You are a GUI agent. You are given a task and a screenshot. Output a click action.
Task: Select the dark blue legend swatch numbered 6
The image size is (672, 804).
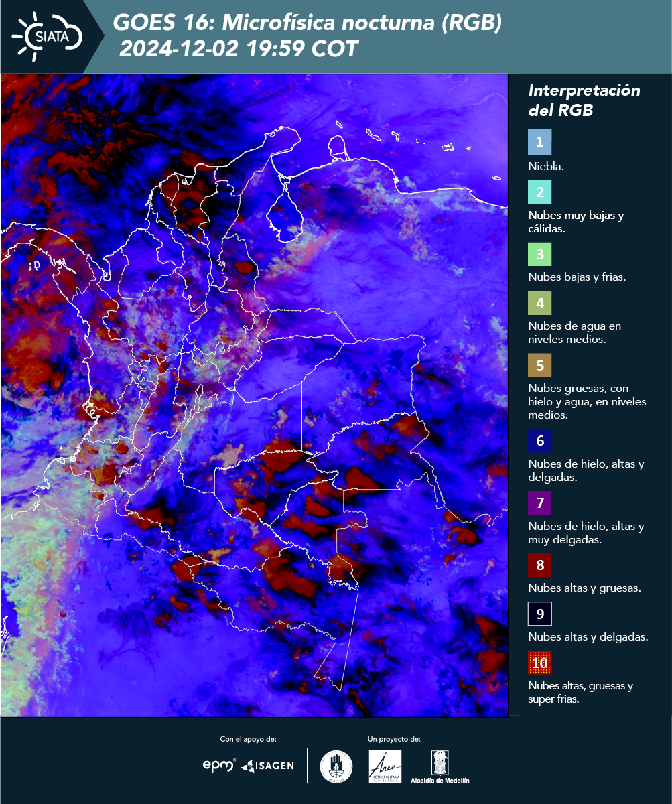(x=539, y=442)
